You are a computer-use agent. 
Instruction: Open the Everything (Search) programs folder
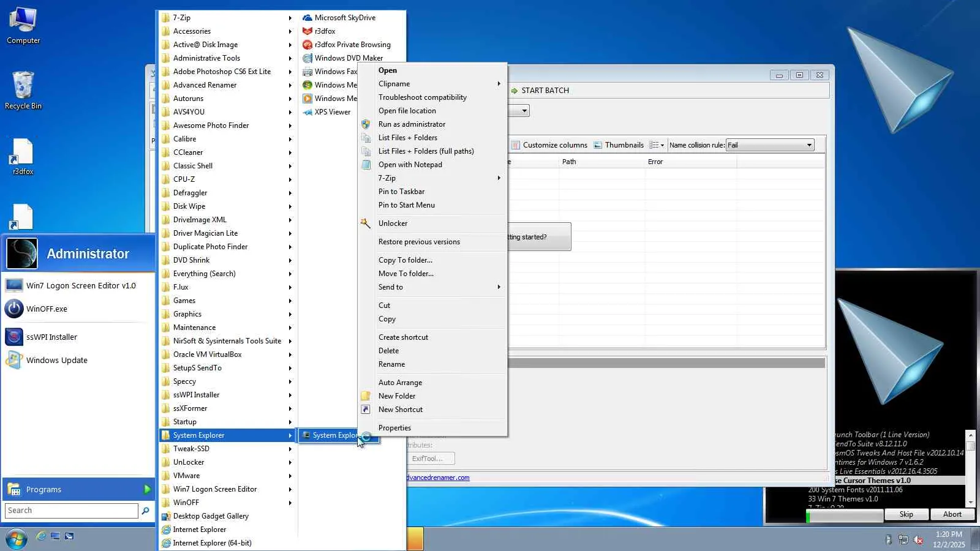click(227, 274)
